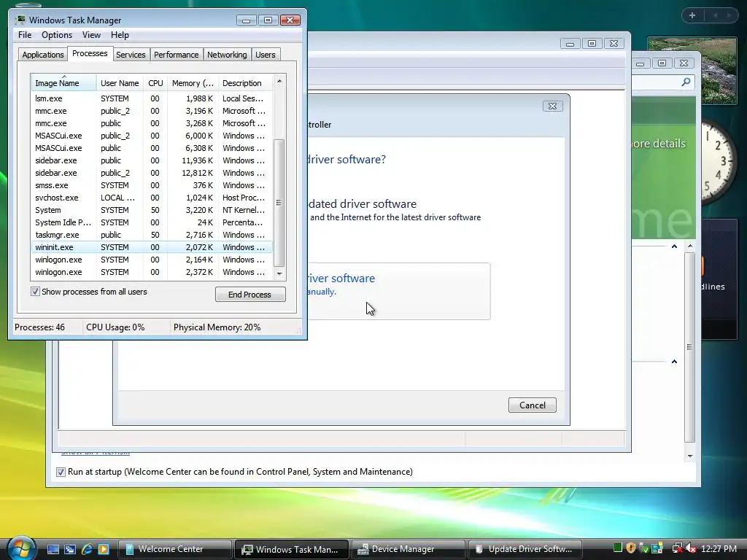Choose browse for driver software manually option
This screenshot has width=747, height=560.
pos(399,291)
